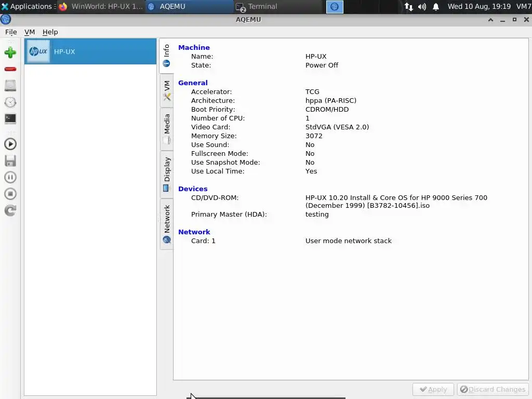Click the 'General' section heading
This screenshot has height=399, width=532.
pyautogui.click(x=193, y=83)
